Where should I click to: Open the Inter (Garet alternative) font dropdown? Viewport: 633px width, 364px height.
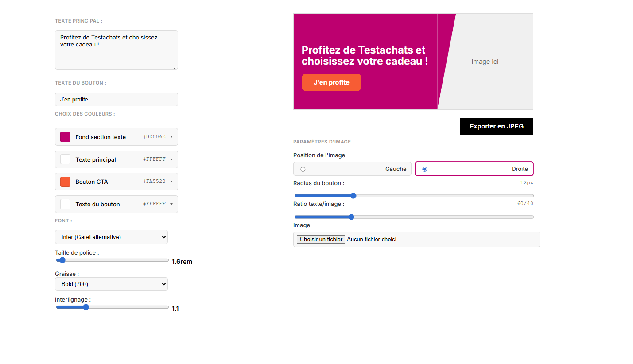click(x=111, y=237)
